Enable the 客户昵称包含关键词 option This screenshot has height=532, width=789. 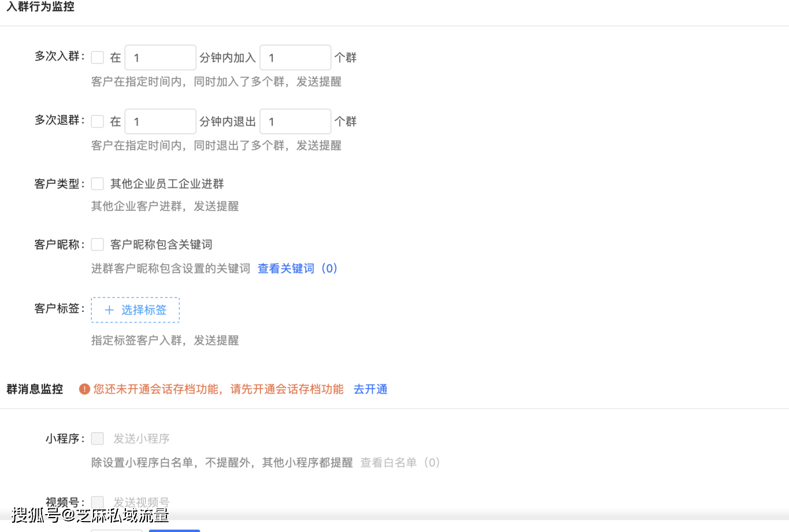pos(97,244)
